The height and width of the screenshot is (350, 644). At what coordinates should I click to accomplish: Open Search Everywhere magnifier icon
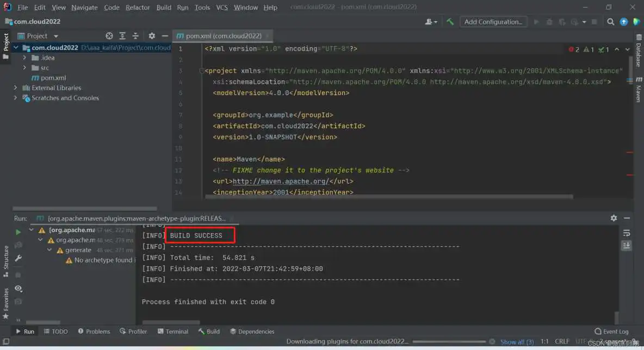coord(610,22)
